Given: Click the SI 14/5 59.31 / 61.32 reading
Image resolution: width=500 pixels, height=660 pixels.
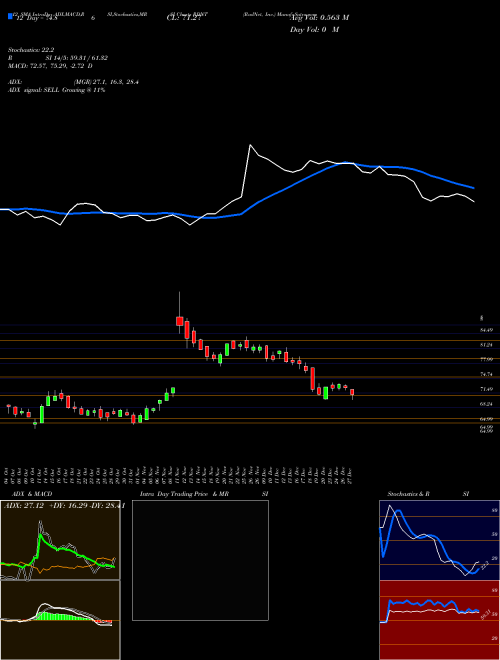Looking at the screenshot, I should click(x=76, y=58).
